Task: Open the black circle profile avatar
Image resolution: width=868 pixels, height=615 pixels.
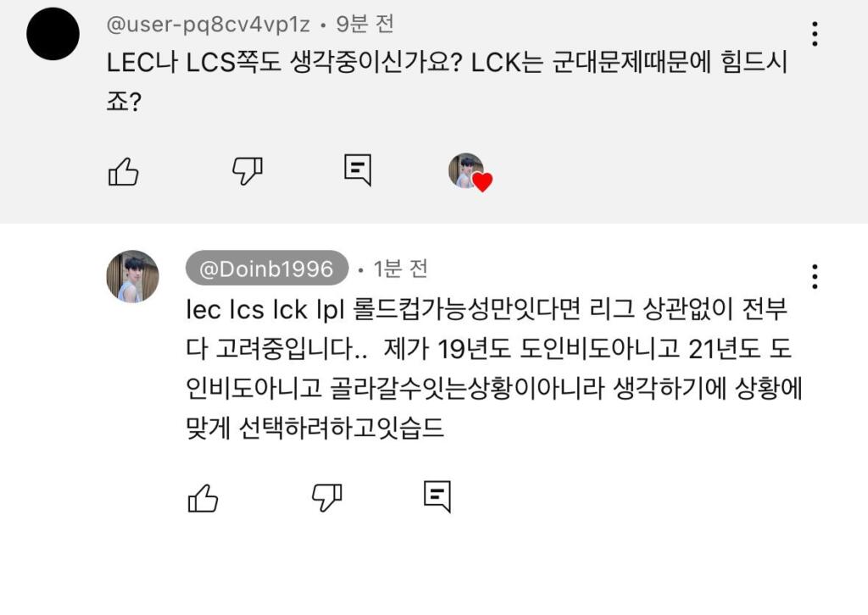Action: (53, 34)
